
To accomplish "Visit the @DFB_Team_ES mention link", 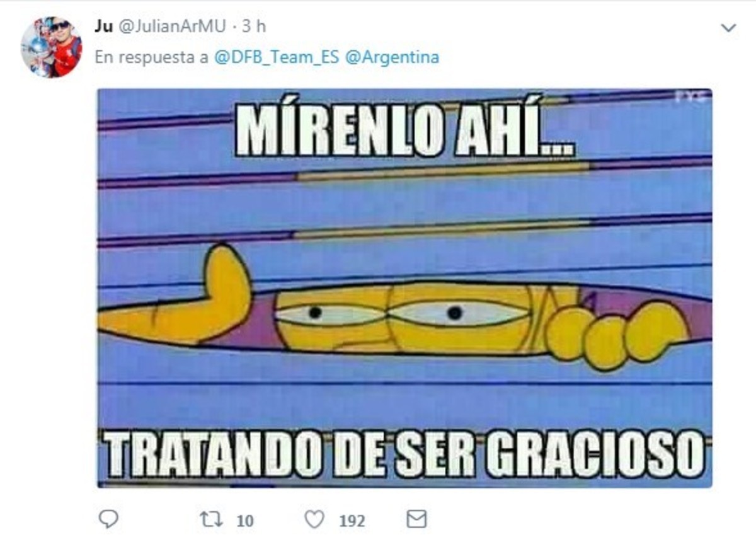I will point(277,57).
